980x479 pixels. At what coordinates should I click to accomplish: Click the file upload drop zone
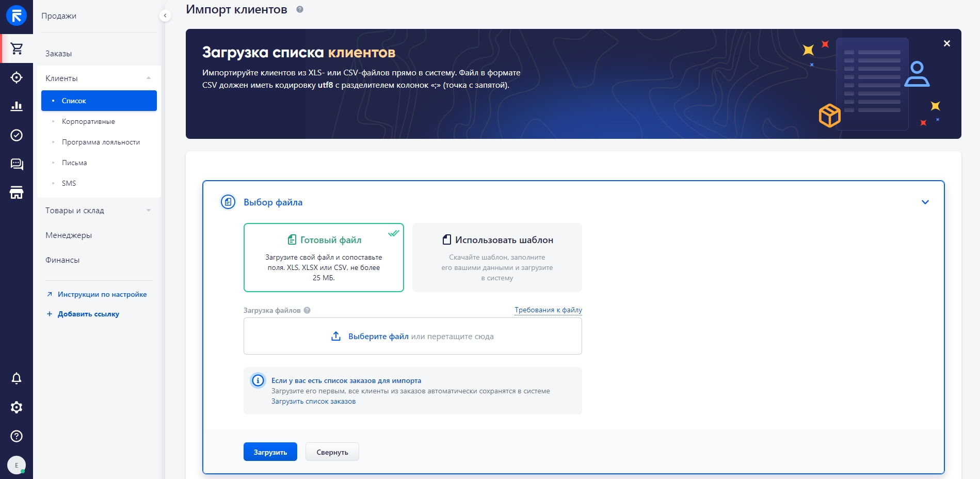point(412,336)
